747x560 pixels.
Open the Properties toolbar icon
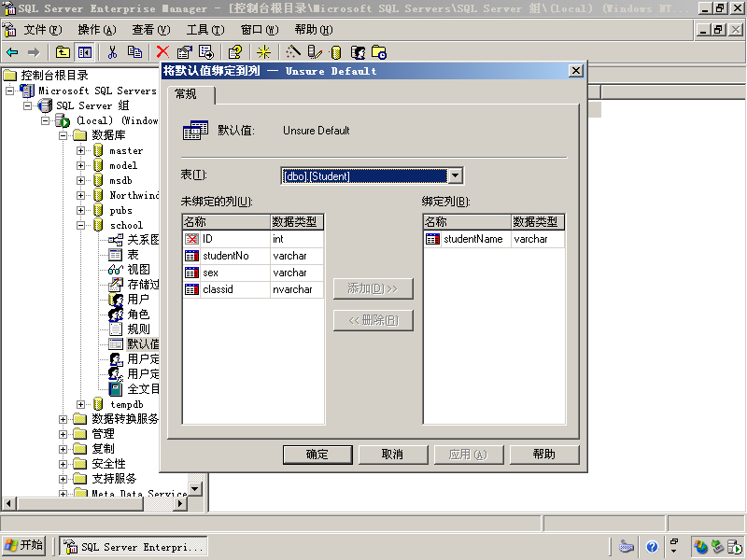(184, 52)
